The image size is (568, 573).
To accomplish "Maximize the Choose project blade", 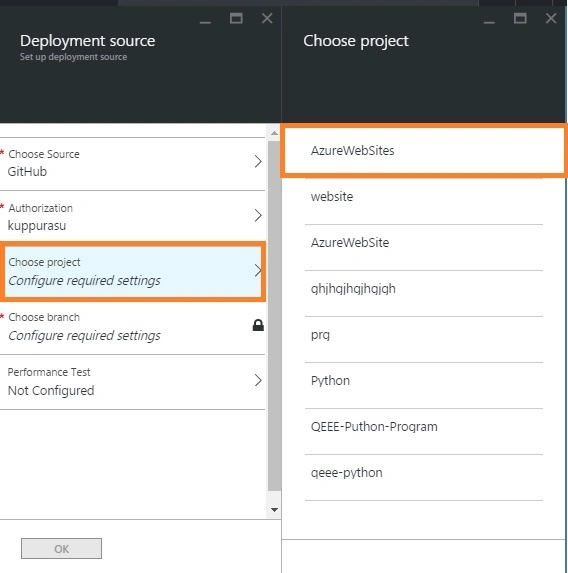I will (520, 18).
